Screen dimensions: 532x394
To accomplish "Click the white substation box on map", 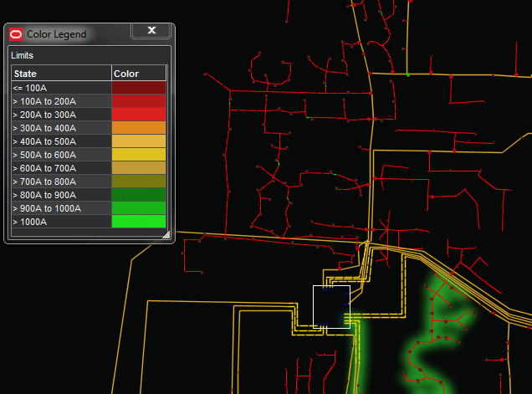I will (331, 307).
